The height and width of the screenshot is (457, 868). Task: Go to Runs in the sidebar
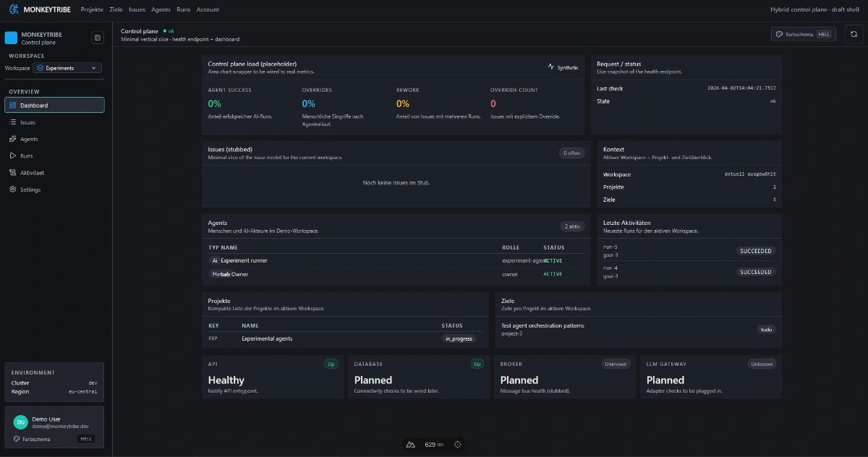[x=54, y=155]
